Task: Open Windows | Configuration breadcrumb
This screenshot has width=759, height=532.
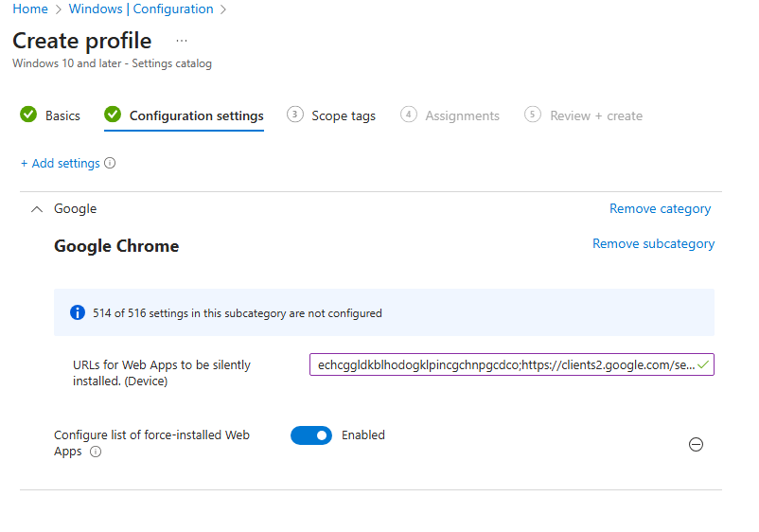Action: (x=141, y=9)
